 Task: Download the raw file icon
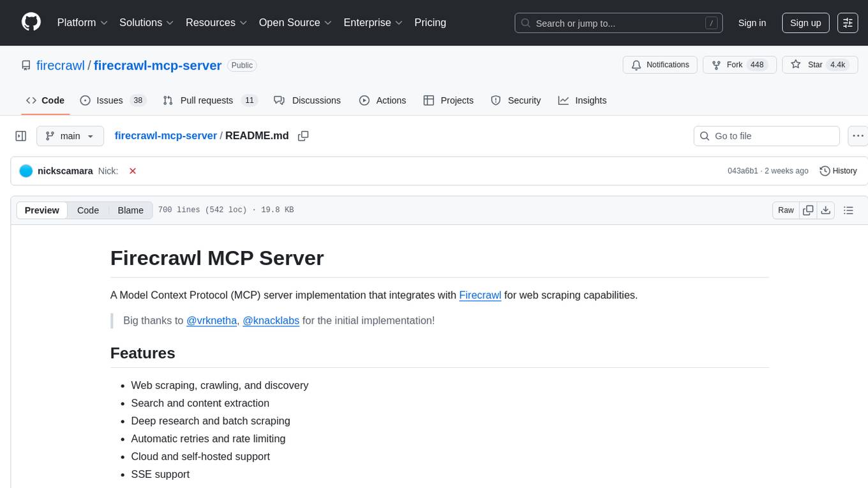(x=825, y=210)
